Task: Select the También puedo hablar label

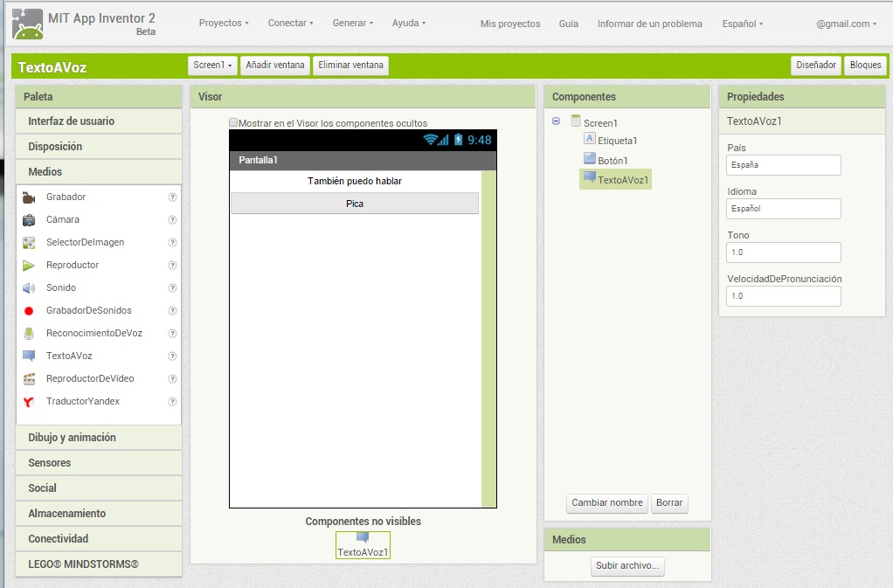Action: pos(355,181)
